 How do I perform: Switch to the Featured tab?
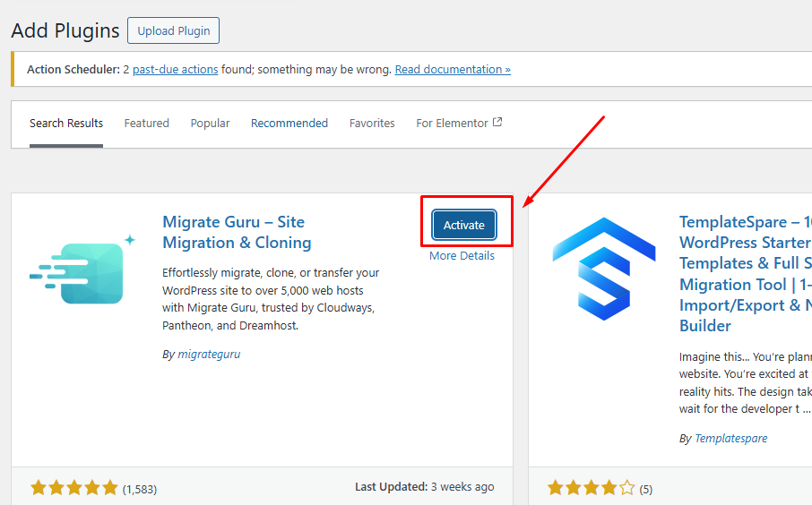[147, 124]
